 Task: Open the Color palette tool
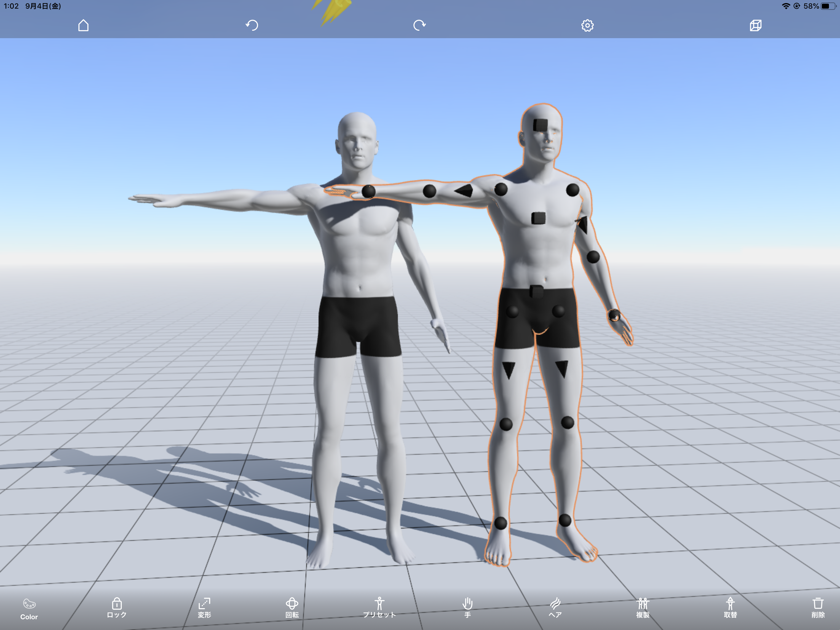pyautogui.click(x=29, y=609)
